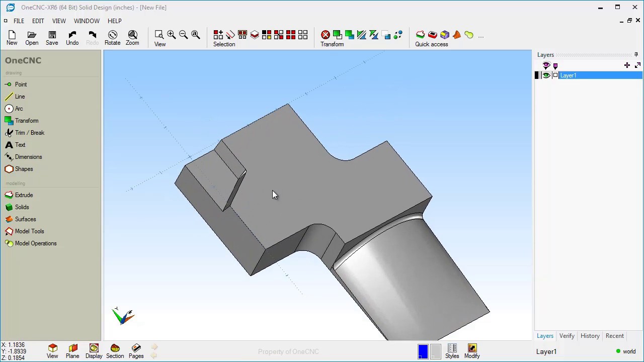Switch to the Recent tab
Screen dimensions: 644x362
click(615, 336)
